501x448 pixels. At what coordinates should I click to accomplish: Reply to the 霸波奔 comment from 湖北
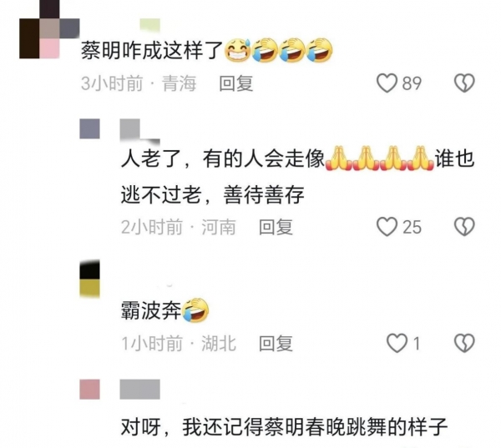[x=276, y=344]
